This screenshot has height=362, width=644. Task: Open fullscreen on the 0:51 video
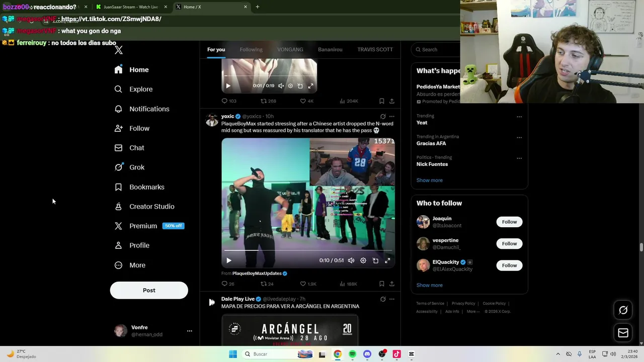coord(387,260)
